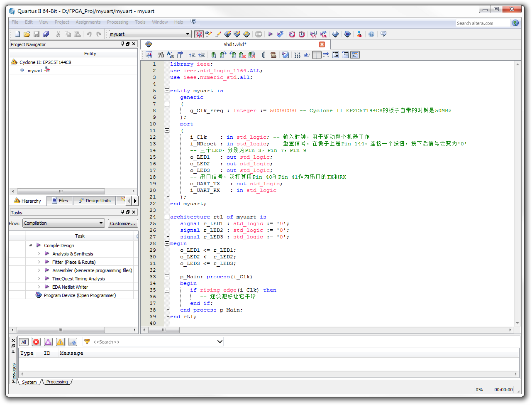Select the System messages tab
This screenshot has width=532, height=405.
(29, 382)
